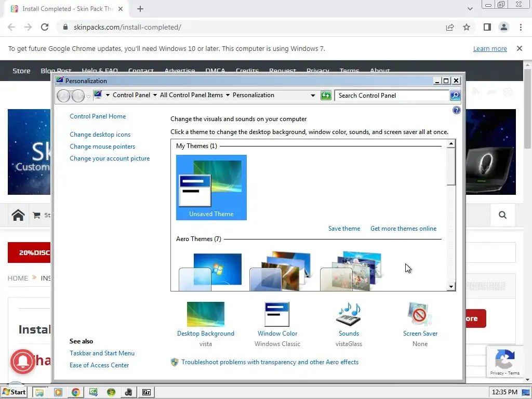This screenshot has height=399, width=532.
Task: Select the Unsaved Theme thumbnail
Action: 211,188
